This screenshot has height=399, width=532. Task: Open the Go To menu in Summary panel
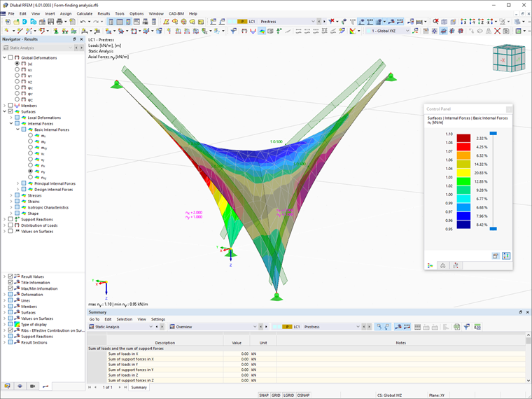pyautogui.click(x=94, y=319)
